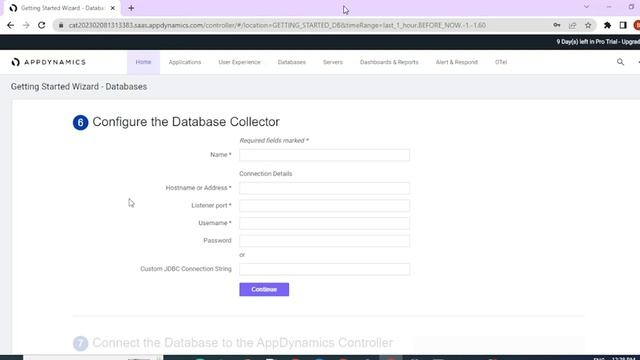The width and height of the screenshot is (640, 360).
Task: Click the AppDynamics logo
Action: 49,62
